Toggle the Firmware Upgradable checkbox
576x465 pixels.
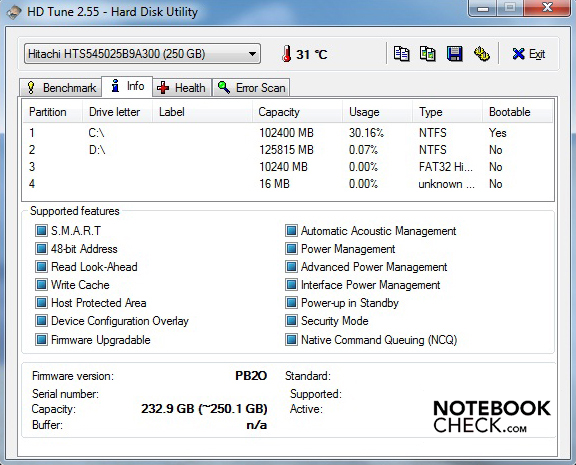[41, 339]
